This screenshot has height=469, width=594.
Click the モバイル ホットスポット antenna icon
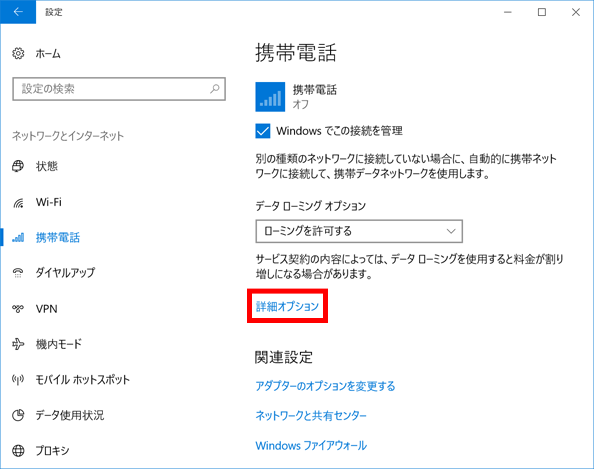tap(18, 379)
